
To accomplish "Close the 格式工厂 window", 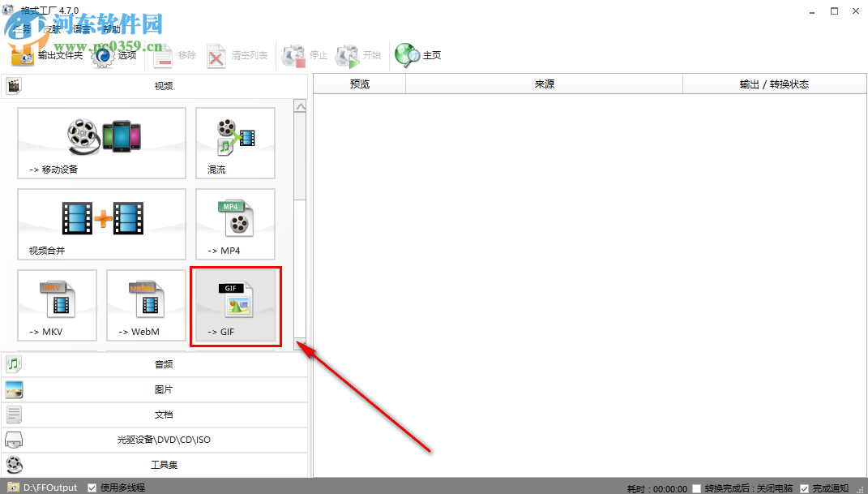I will (856, 11).
